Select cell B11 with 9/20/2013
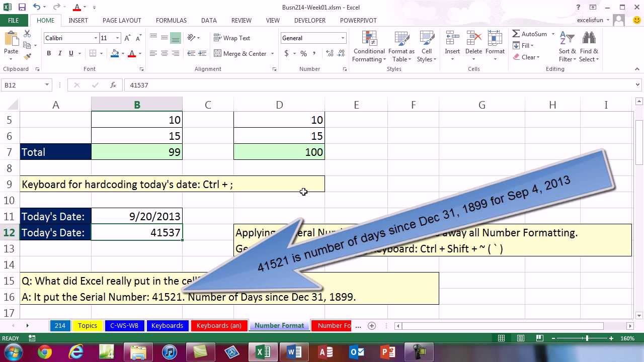The image size is (644, 362). coord(137,216)
